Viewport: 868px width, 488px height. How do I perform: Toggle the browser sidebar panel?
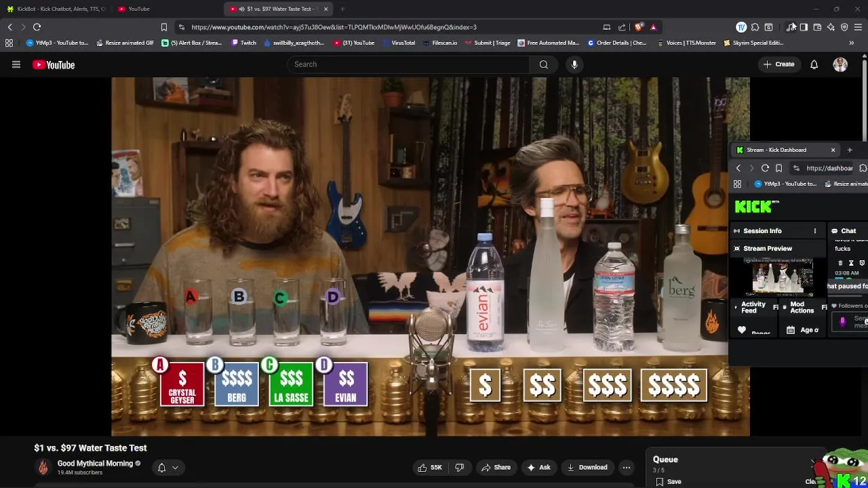click(x=804, y=27)
